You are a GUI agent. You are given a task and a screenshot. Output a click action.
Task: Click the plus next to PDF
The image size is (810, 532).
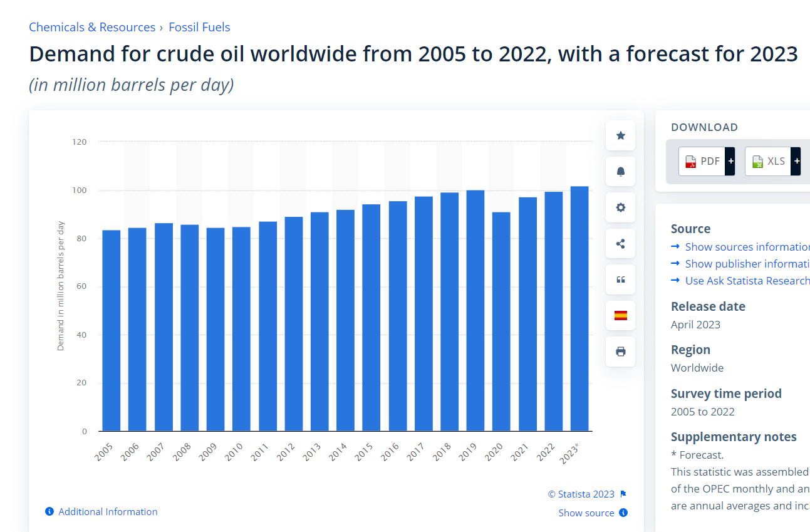click(x=730, y=161)
